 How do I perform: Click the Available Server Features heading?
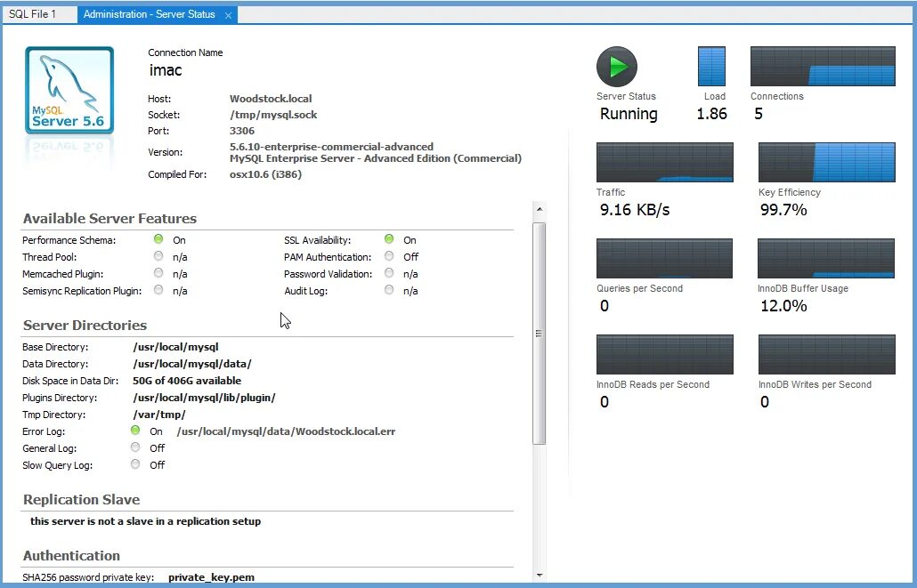pos(110,219)
